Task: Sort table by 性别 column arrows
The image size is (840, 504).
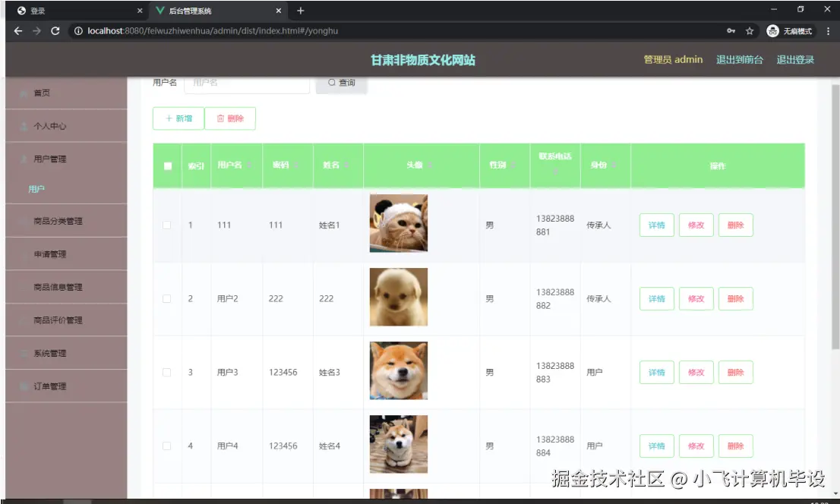Action: click(513, 165)
